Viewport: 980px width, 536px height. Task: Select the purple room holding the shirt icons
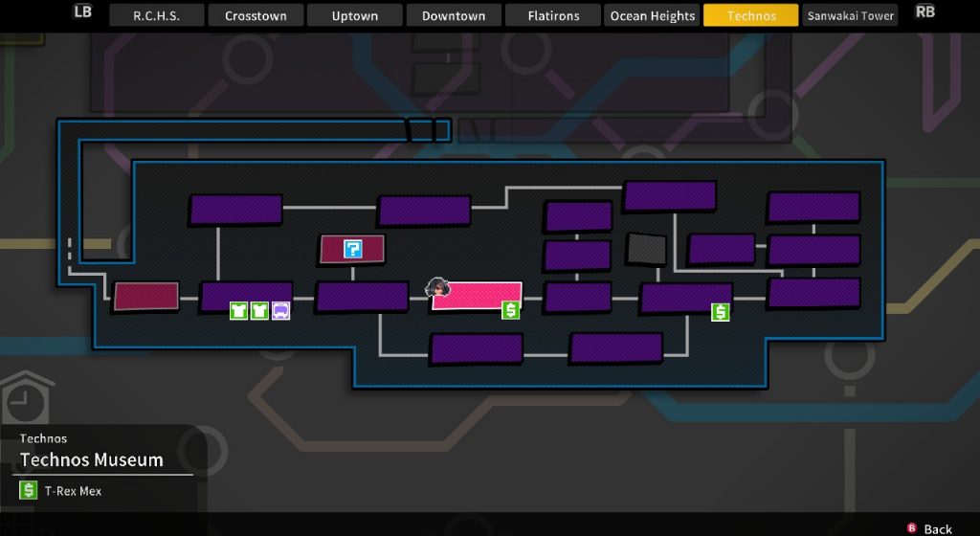pos(246,297)
